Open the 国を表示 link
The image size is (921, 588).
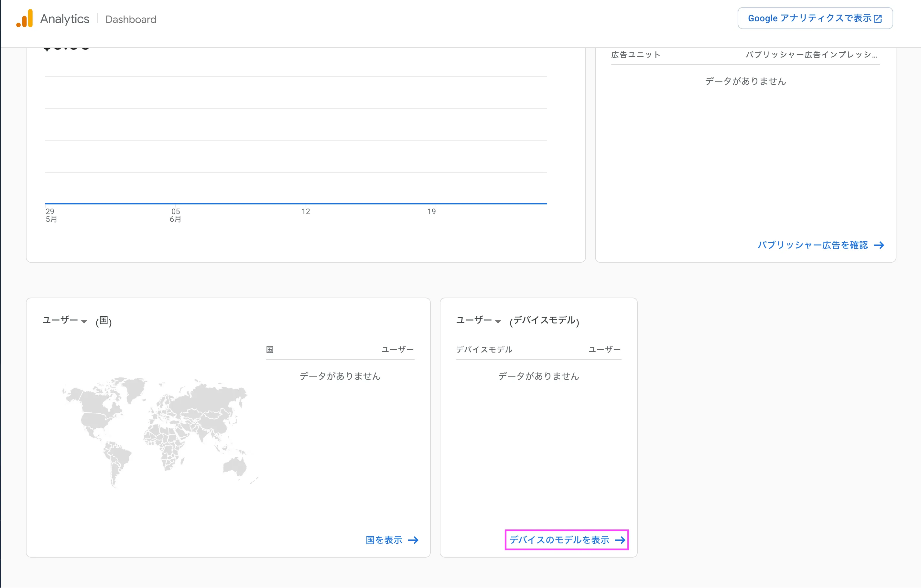point(384,540)
